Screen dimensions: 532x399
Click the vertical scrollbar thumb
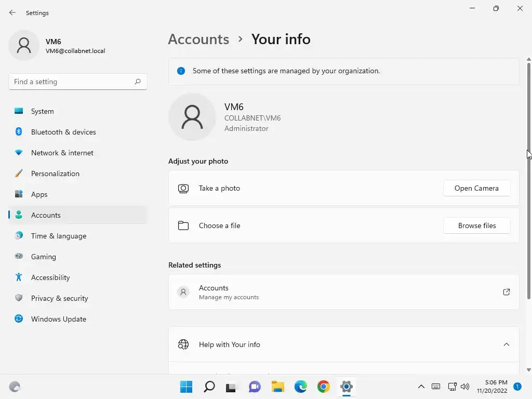point(528,180)
